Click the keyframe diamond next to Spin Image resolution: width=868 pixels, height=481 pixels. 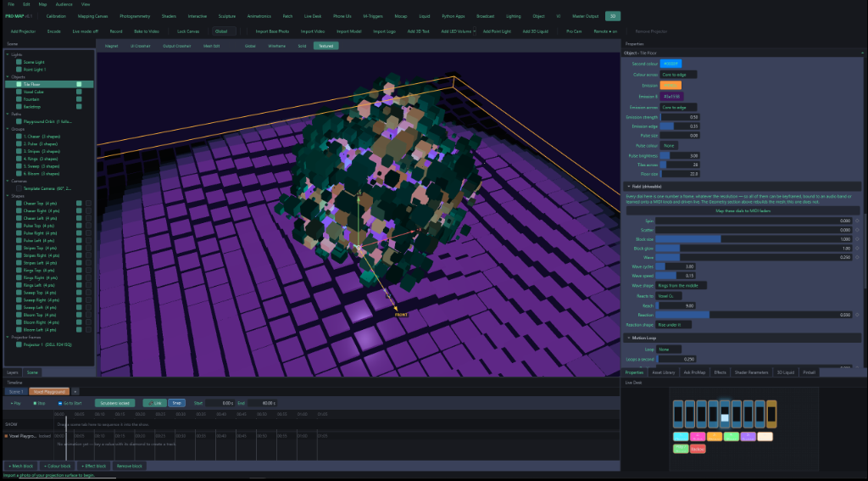[x=857, y=221]
